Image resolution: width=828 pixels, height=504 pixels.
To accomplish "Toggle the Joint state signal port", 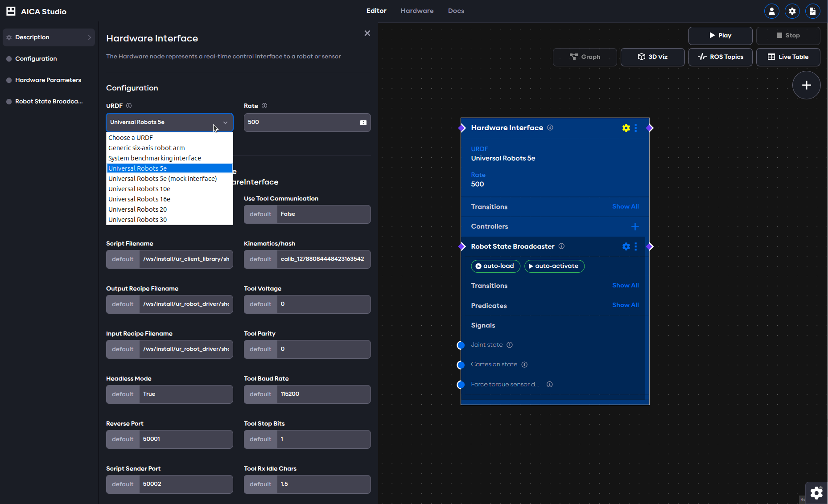I will point(461,345).
